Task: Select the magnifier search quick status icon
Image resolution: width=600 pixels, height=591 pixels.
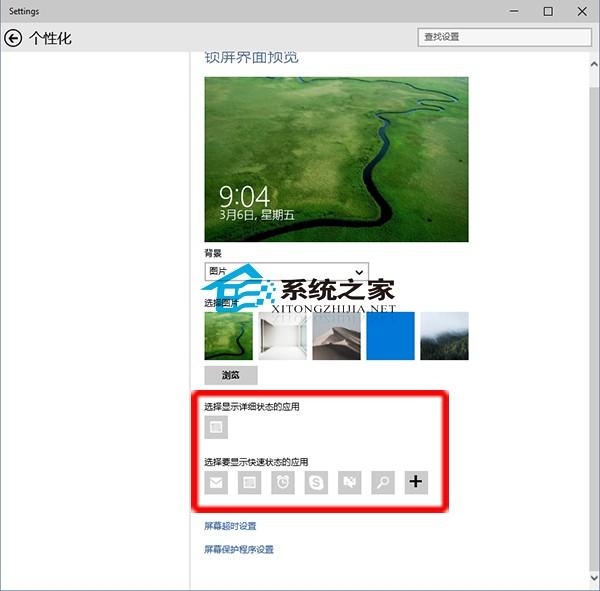Action: click(383, 483)
